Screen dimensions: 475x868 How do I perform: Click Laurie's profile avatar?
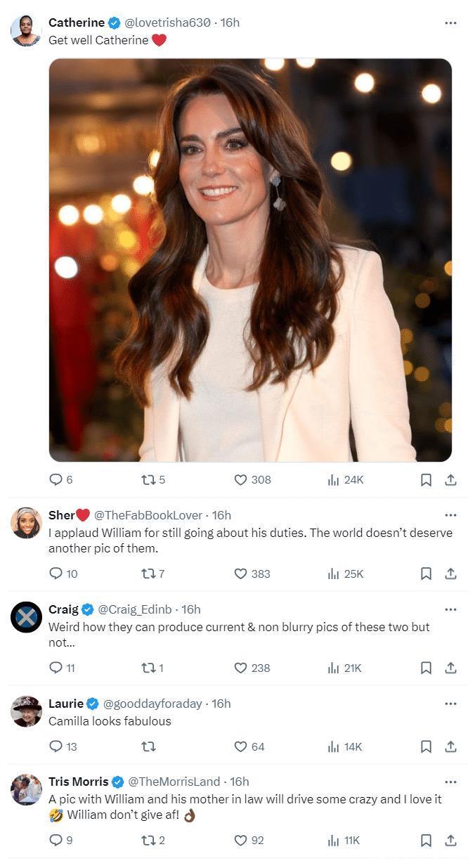(27, 711)
